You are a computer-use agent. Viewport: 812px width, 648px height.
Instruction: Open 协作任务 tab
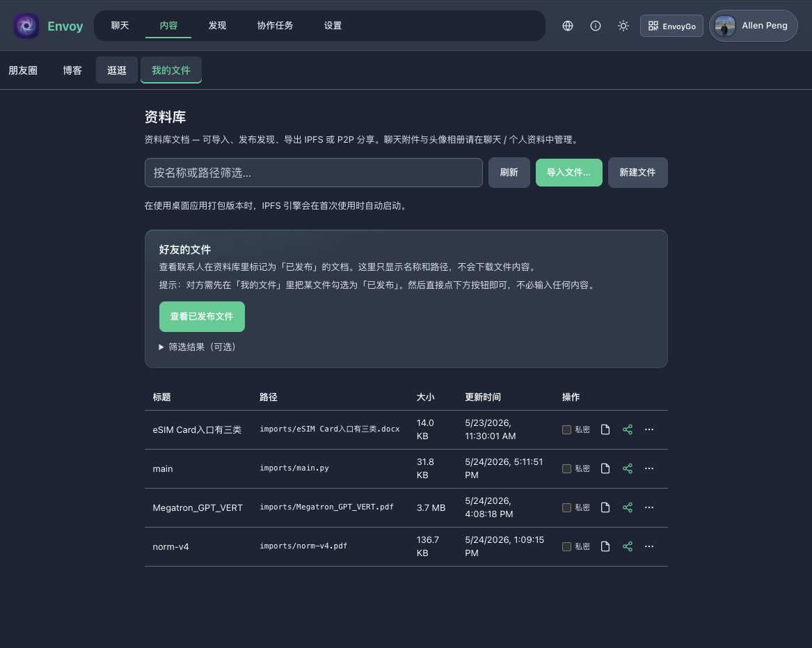click(x=275, y=25)
